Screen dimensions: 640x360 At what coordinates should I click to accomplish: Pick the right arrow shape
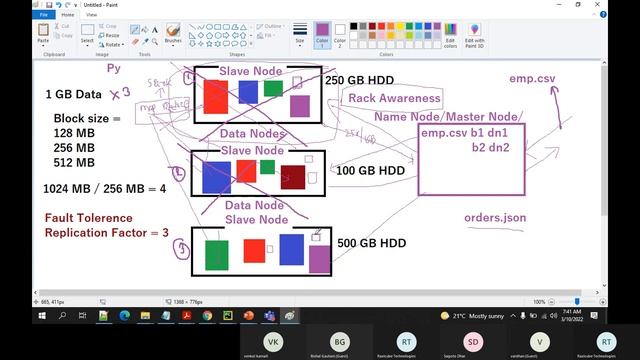226,35
